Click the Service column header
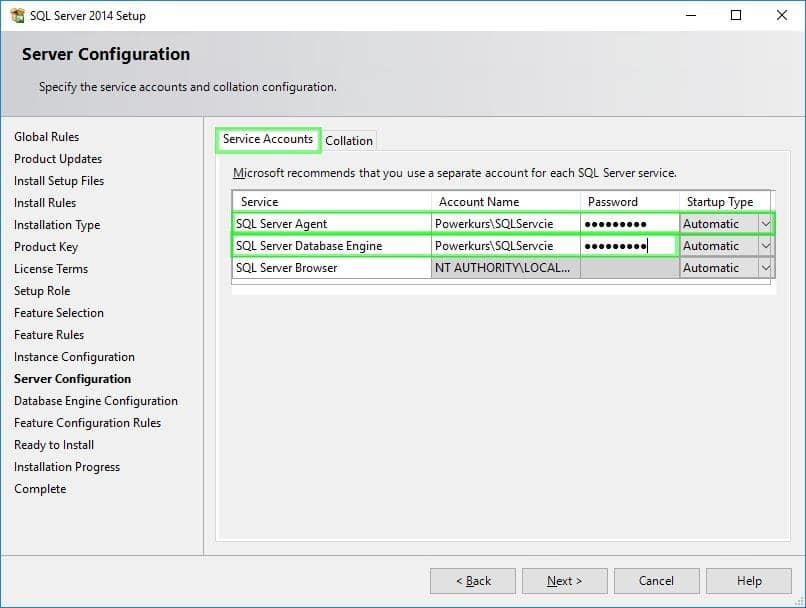The height and width of the screenshot is (608, 806). pos(332,202)
